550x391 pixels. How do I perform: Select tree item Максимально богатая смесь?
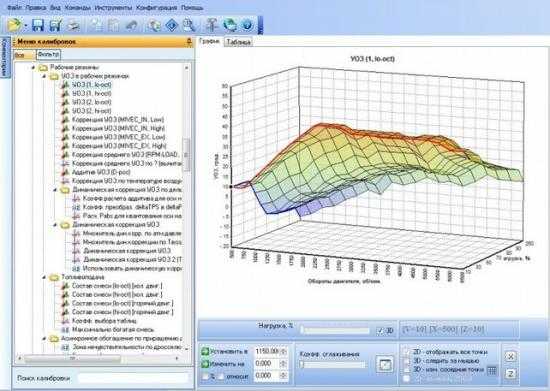coord(113,330)
